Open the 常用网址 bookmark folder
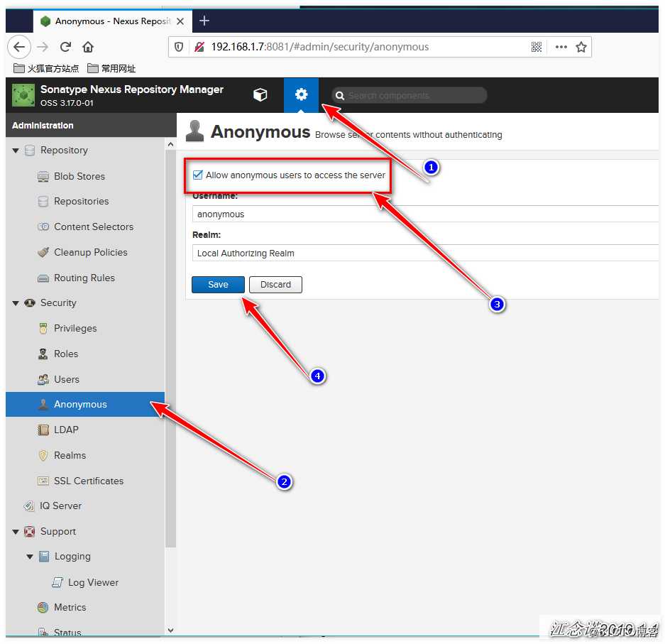 111,68
